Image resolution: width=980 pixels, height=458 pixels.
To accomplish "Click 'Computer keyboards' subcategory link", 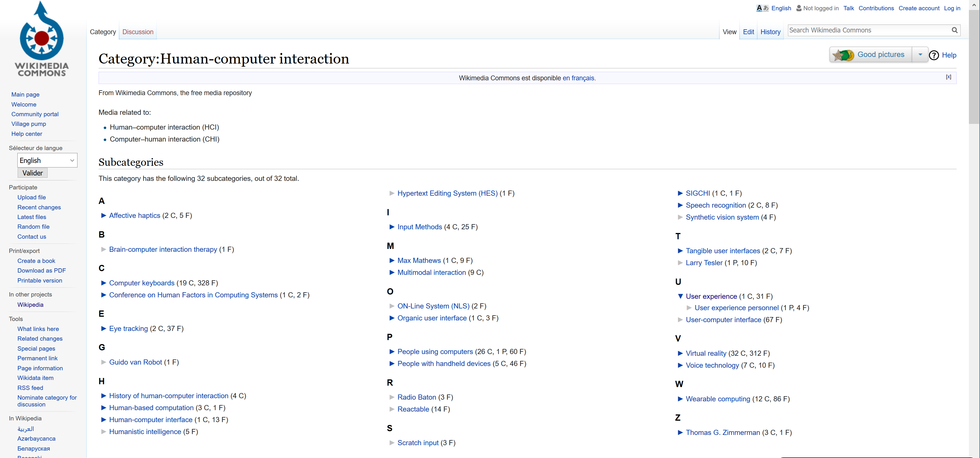I will tap(142, 283).
